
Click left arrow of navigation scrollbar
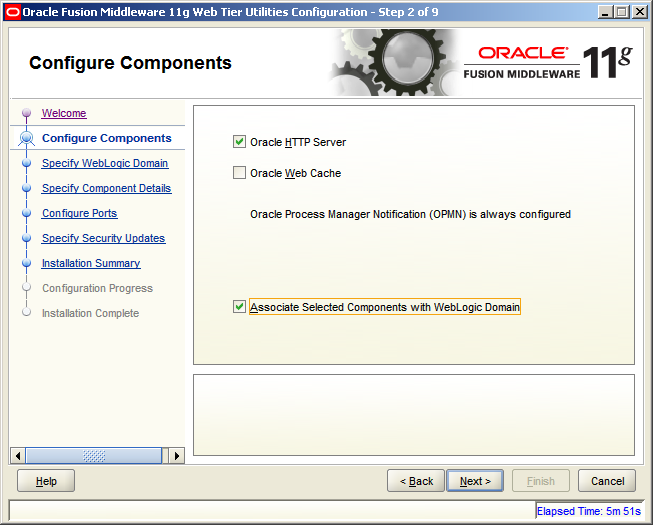click(x=17, y=455)
